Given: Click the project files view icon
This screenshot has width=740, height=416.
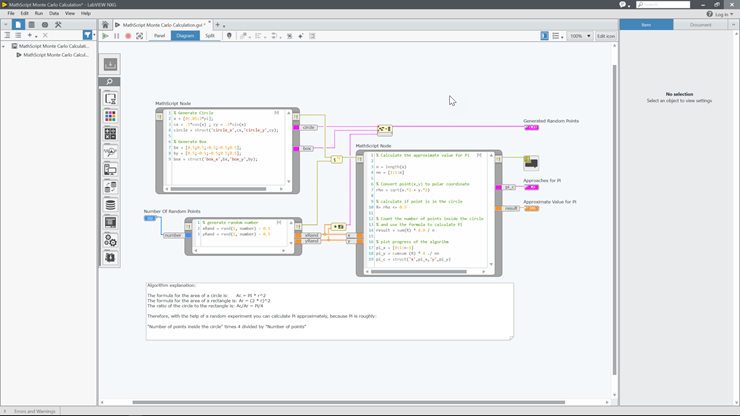Looking at the screenshot, I should (18, 25).
